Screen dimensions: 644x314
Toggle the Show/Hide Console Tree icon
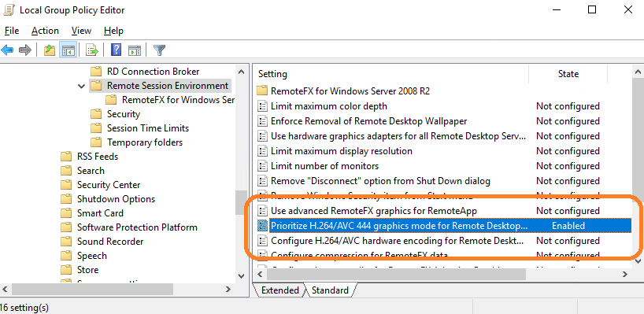(x=68, y=50)
